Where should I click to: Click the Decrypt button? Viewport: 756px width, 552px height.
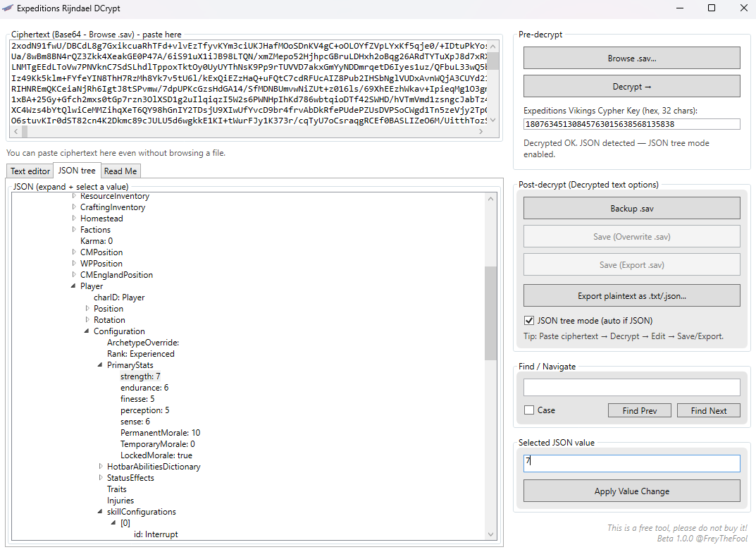click(631, 87)
